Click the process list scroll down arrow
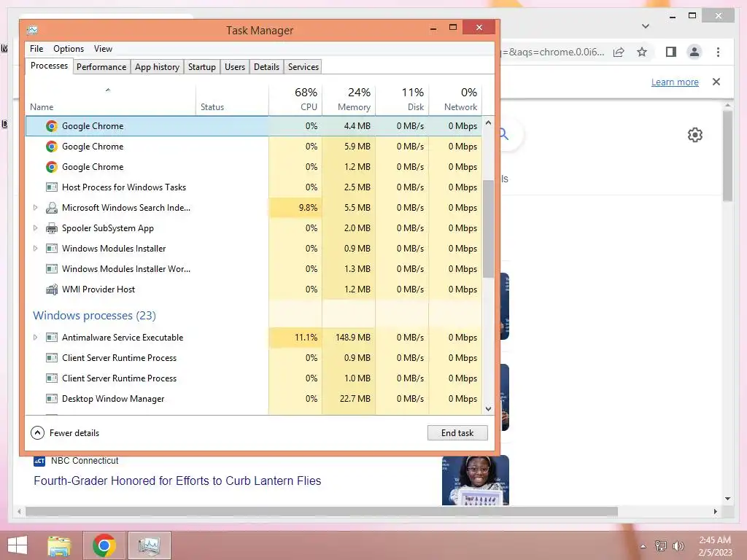747x560 pixels. tap(488, 408)
